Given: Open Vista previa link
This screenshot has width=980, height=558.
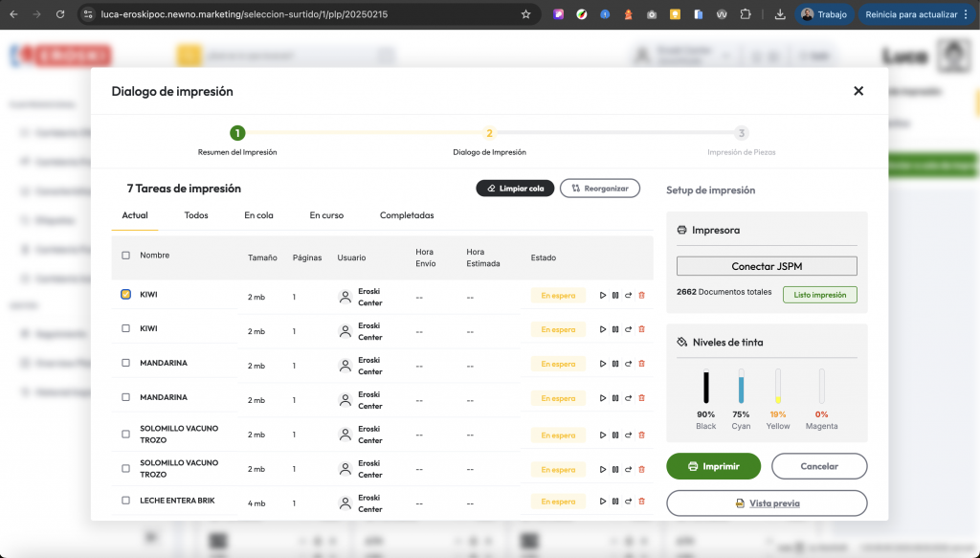Looking at the screenshot, I should tap(767, 503).
